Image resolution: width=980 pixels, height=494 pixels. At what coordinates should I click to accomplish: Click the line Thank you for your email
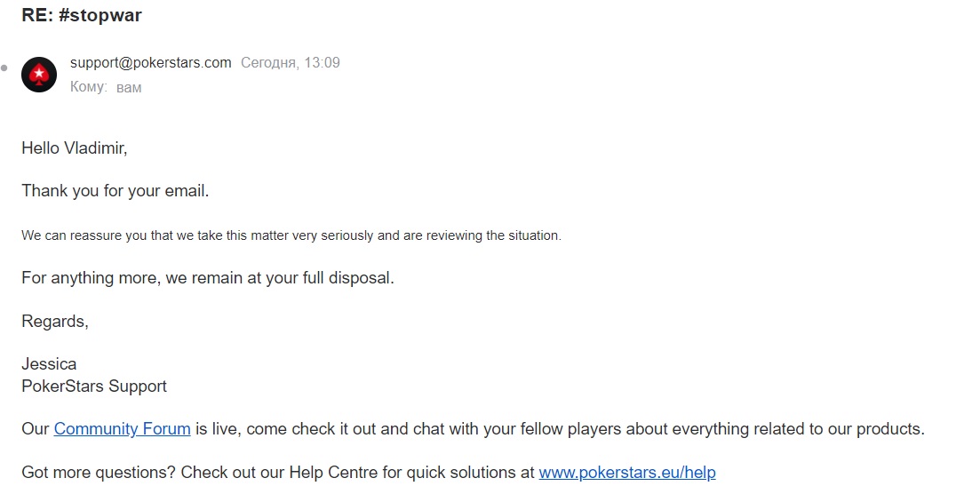115,191
